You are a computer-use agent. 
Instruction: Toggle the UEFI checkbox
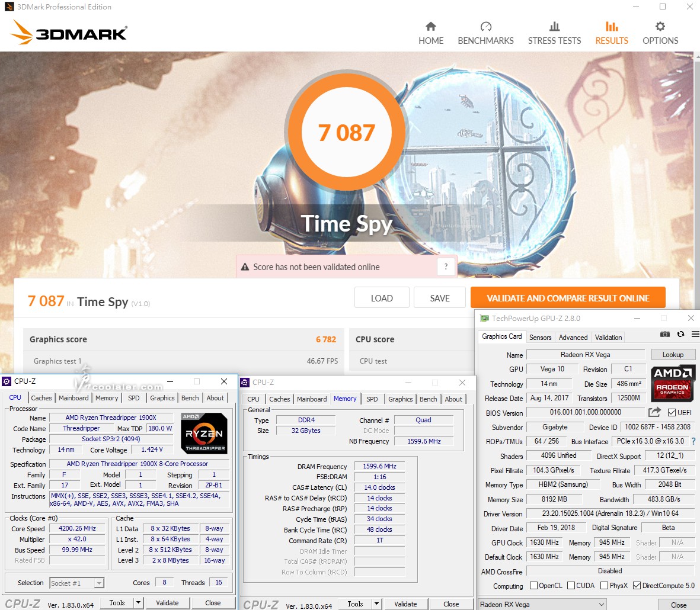[x=672, y=412]
